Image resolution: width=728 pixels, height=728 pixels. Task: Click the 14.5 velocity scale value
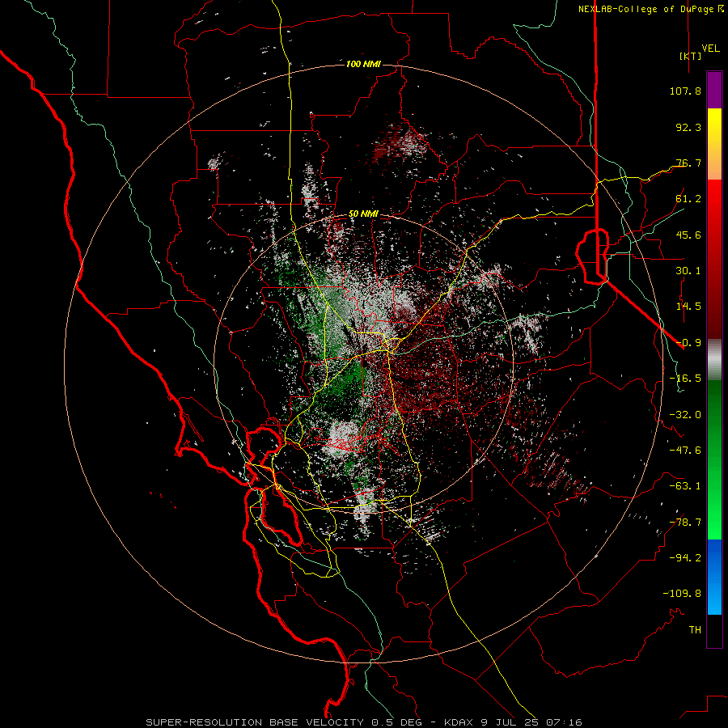(x=688, y=307)
